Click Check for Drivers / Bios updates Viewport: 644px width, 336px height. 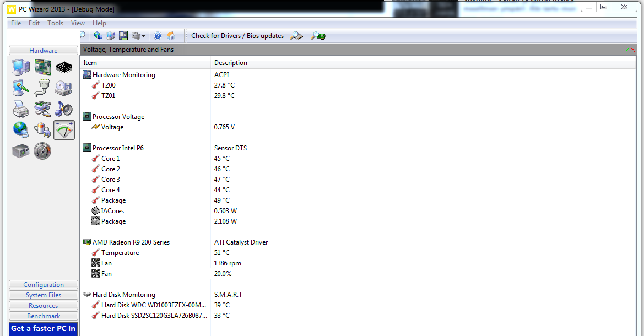click(237, 36)
